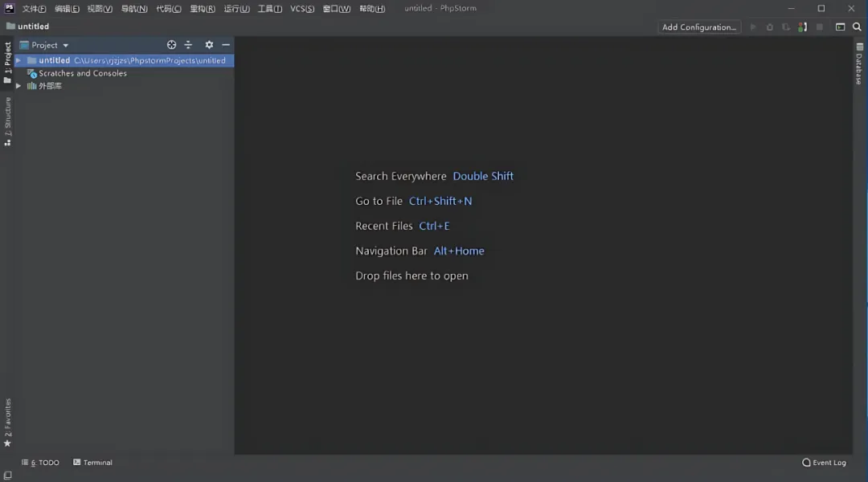Hide the Project panel with minus icon
This screenshot has width=868, height=482.
click(x=226, y=45)
